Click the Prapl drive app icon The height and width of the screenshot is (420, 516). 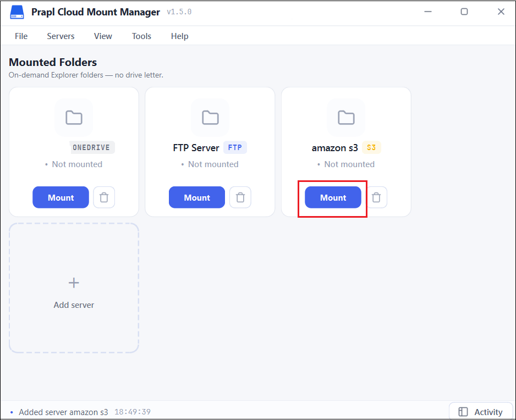click(17, 12)
